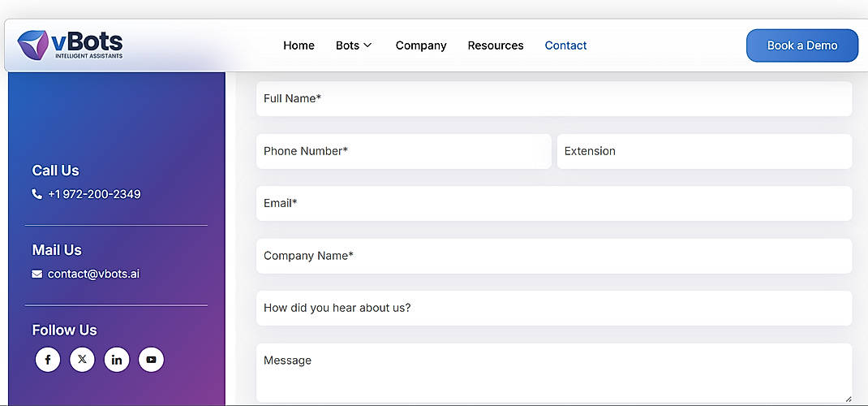Go to the Home menu item
This screenshot has width=868, height=406.
pos(299,45)
